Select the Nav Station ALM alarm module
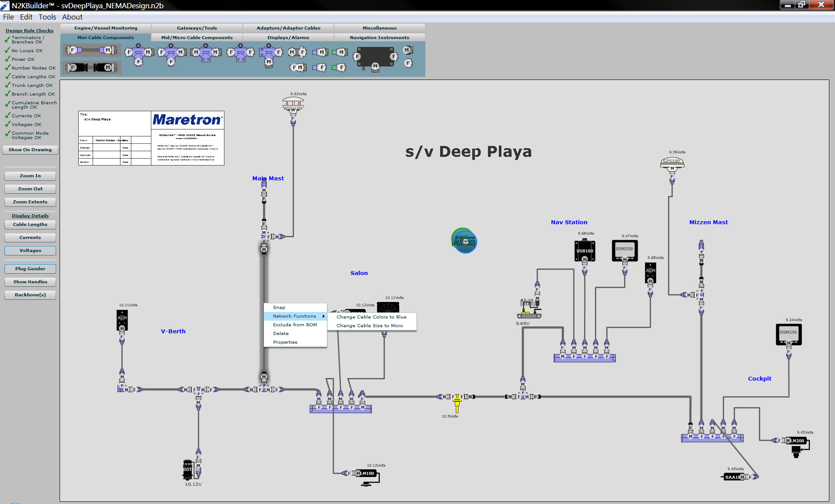This screenshot has width=835, height=504. 650,272
